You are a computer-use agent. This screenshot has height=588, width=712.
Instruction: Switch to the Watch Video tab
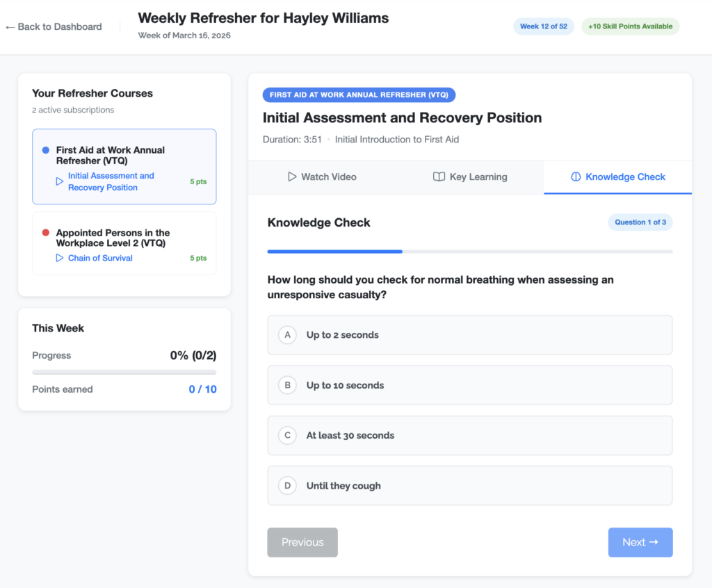(322, 177)
